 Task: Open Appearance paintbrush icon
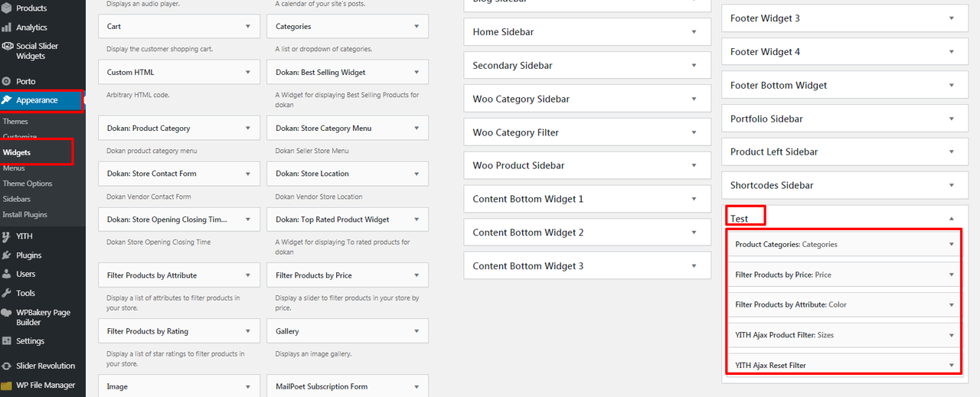click(x=7, y=100)
